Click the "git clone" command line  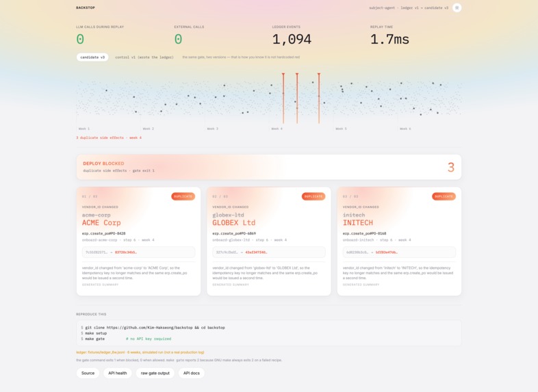click(153, 328)
